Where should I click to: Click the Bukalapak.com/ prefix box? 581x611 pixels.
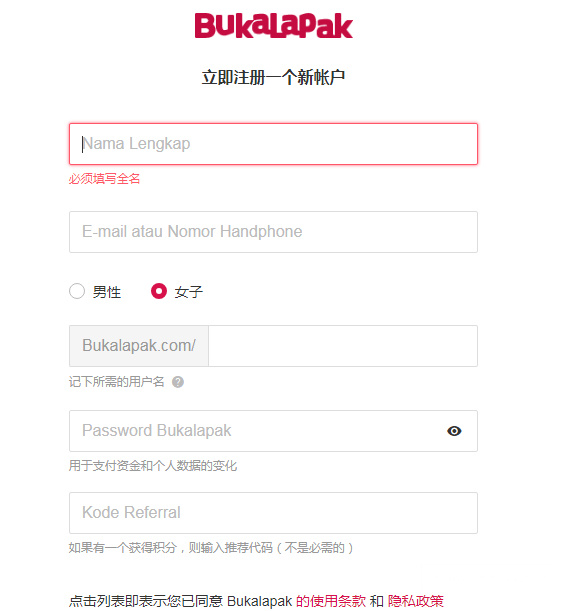click(x=139, y=346)
